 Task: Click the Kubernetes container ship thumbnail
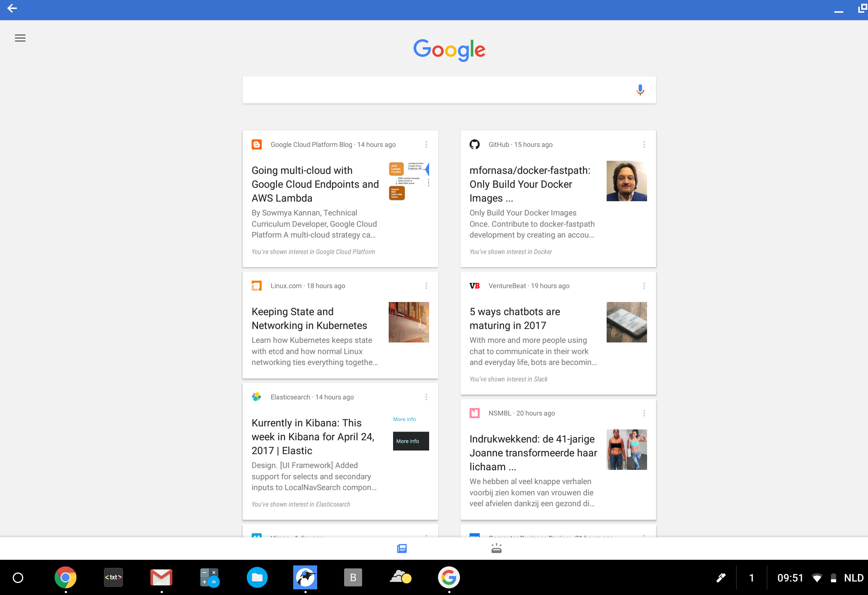(x=409, y=322)
